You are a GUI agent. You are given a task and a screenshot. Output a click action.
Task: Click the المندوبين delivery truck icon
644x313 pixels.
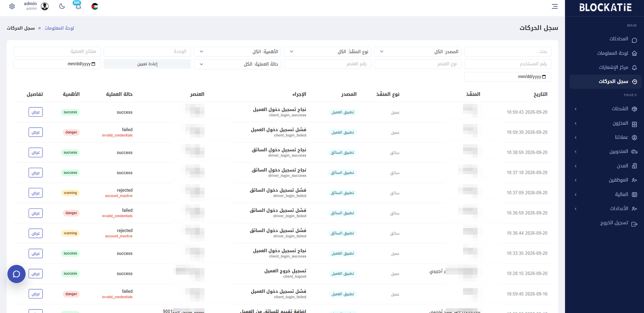tap(634, 152)
